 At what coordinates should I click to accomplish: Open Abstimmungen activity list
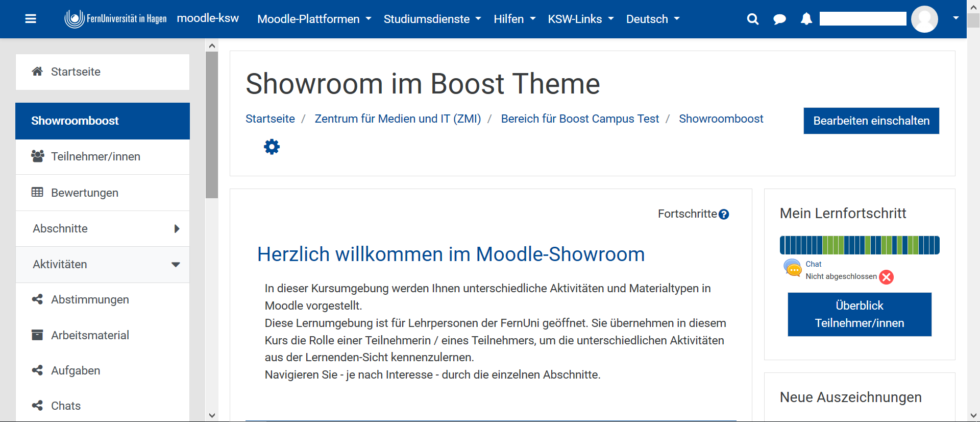pyautogui.click(x=103, y=299)
